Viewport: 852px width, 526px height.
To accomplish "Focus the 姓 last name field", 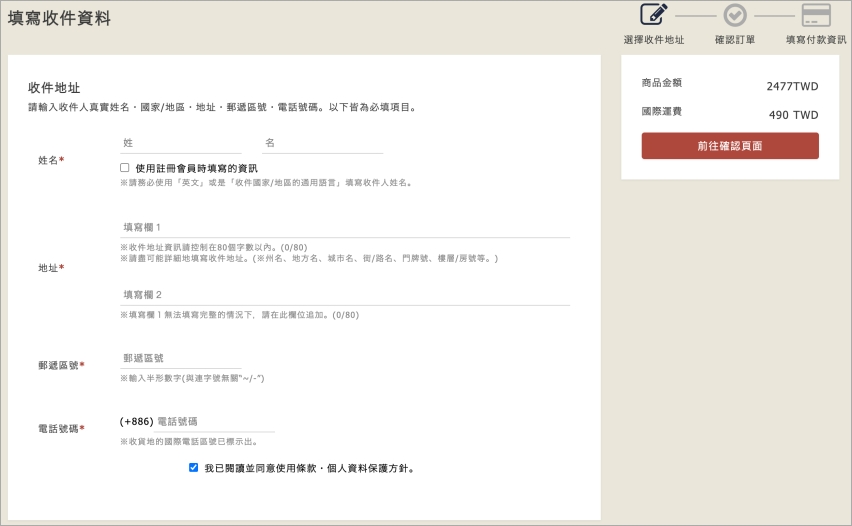I will (x=180, y=143).
